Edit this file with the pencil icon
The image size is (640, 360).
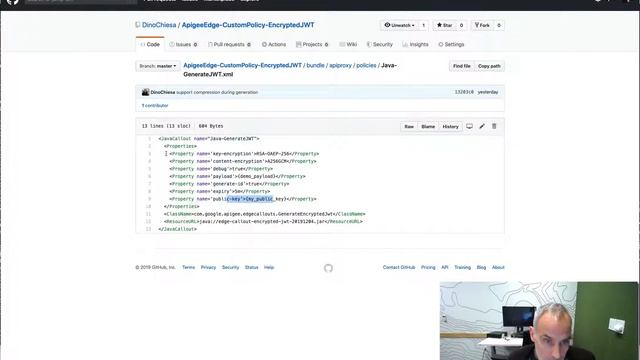482,127
